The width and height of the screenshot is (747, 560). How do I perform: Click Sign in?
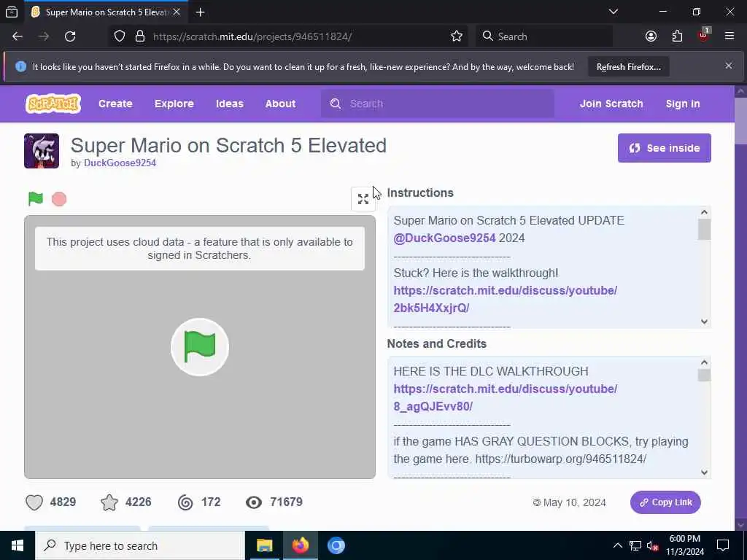(x=683, y=104)
